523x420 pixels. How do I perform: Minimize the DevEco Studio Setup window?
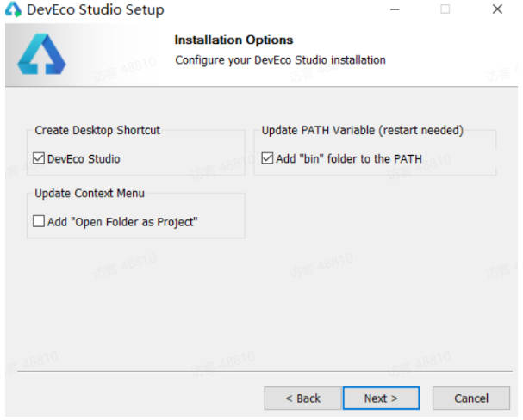(x=395, y=10)
